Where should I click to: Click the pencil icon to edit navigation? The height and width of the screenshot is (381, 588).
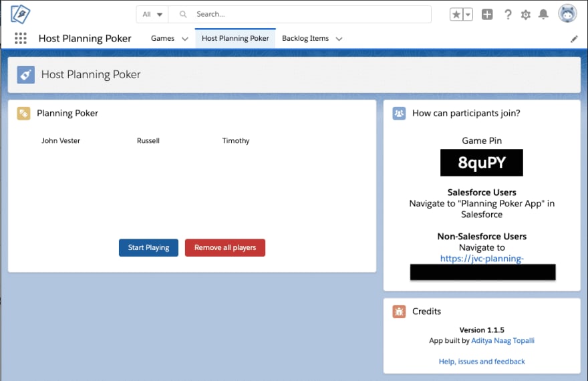pyautogui.click(x=574, y=39)
